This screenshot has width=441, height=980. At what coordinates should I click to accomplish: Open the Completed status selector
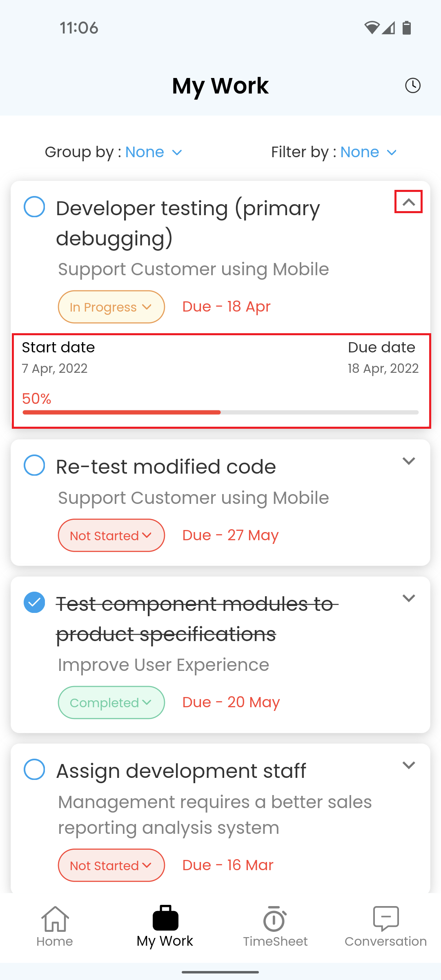pos(111,702)
